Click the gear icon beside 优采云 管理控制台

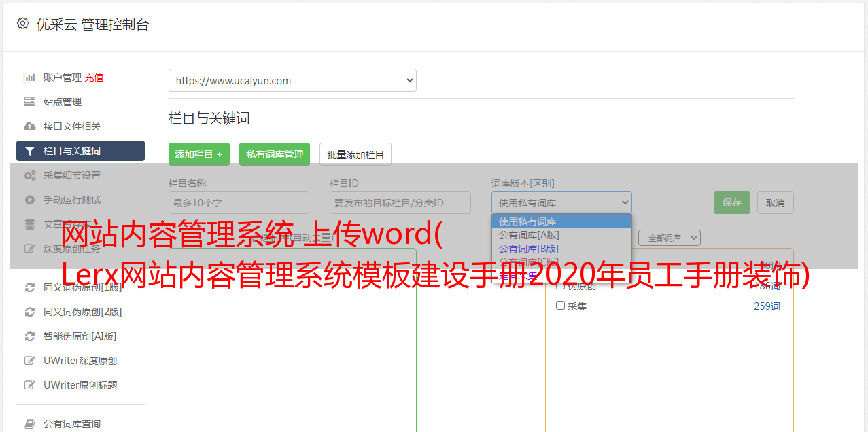click(x=22, y=24)
